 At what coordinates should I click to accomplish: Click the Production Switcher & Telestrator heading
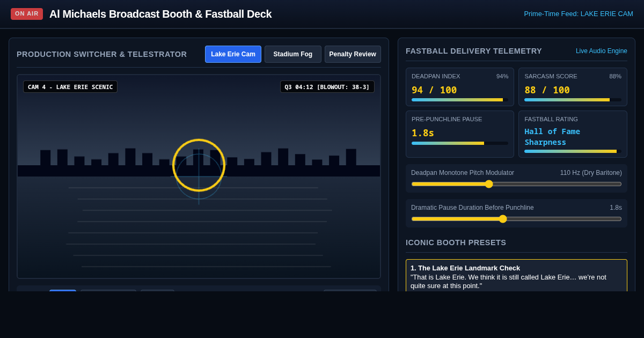102,54
